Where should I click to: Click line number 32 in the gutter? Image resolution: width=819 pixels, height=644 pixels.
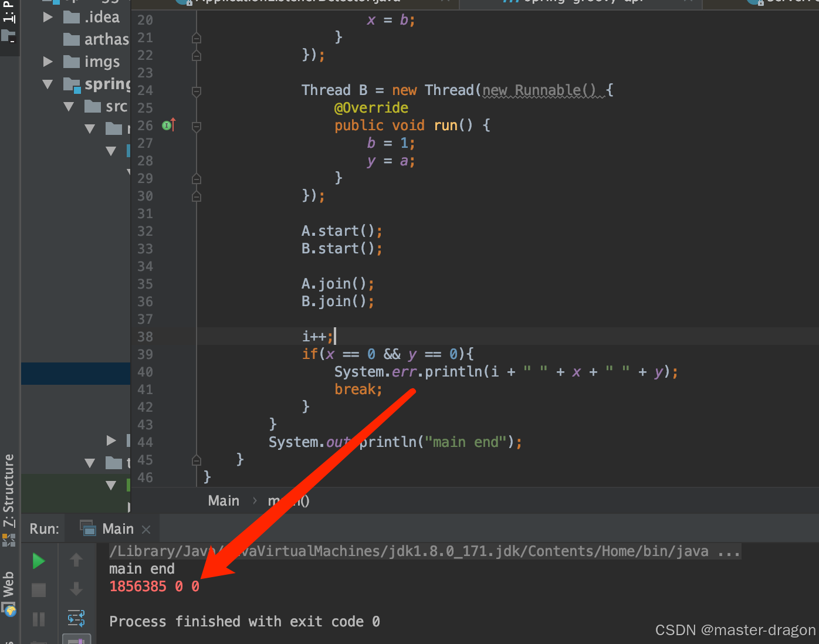(x=145, y=231)
